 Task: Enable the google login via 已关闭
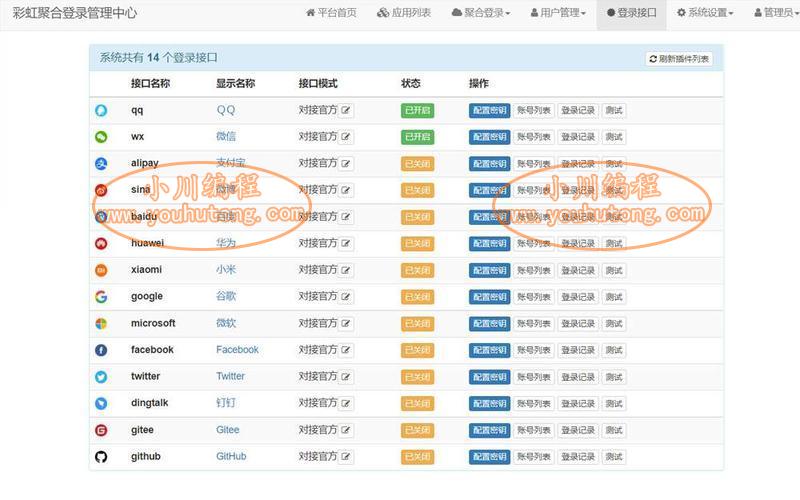coord(417,297)
